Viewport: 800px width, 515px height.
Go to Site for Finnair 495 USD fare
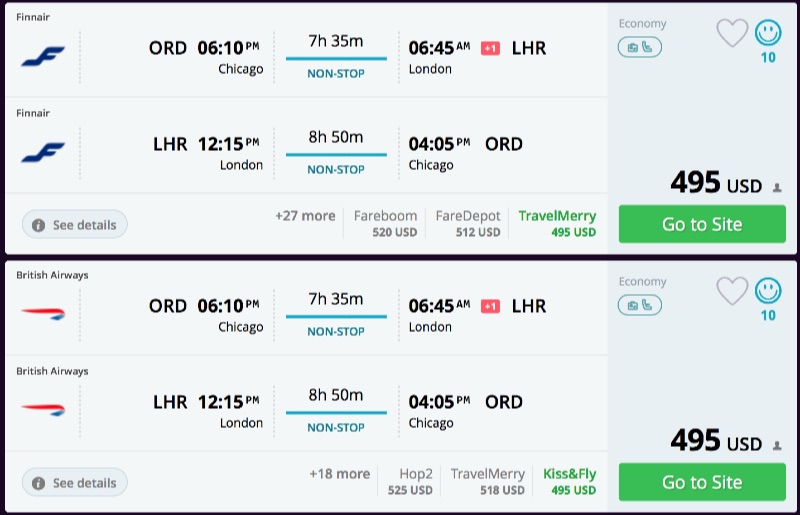[702, 224]
